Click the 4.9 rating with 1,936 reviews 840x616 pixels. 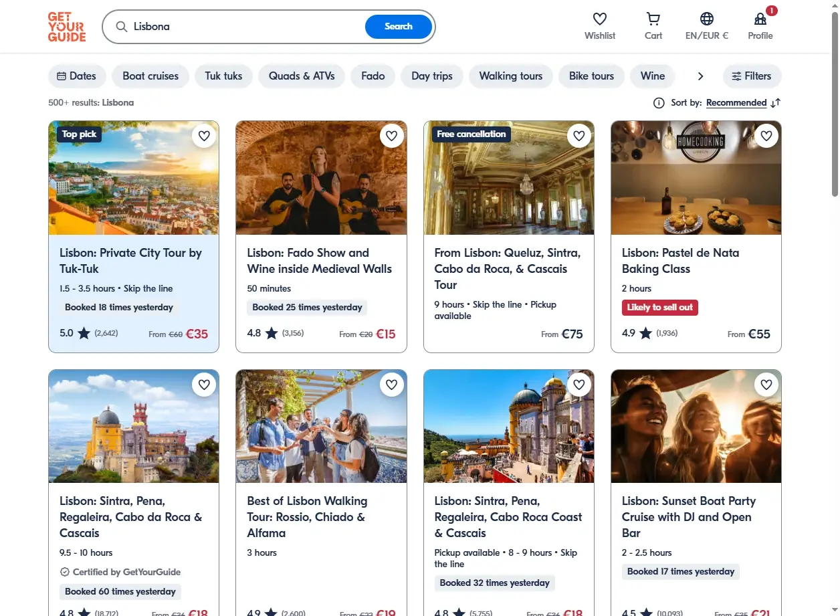coord(650,333)
